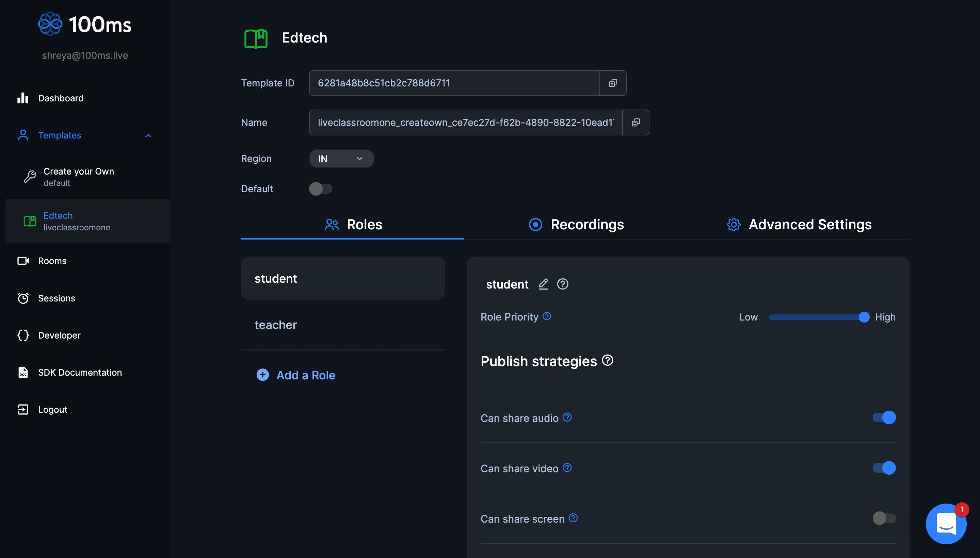
Task: Click the Role Priority slider handle
Action: tap(864, 317)
